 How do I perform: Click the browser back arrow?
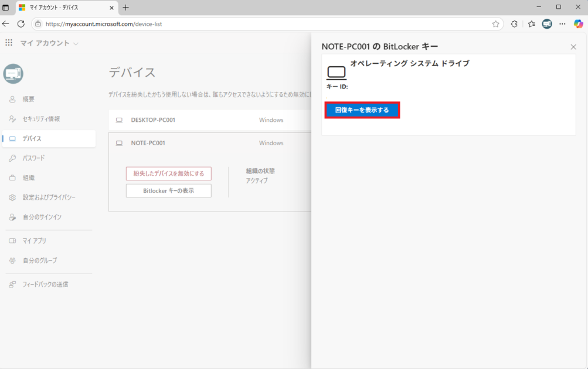point(6,24)
